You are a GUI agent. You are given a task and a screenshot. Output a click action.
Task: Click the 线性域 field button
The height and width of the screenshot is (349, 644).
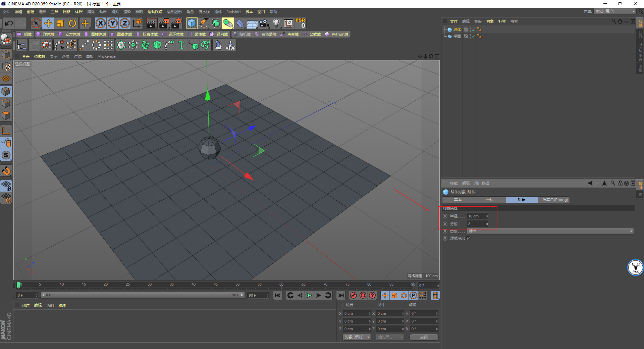pos(197,34)
